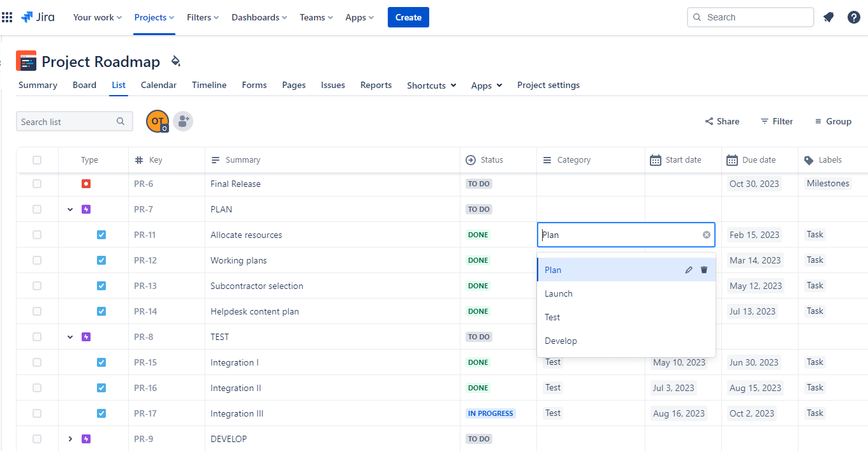Check the select-all checkbox in the header
Viewport: 868px width, 451px height.
(36, 159)
